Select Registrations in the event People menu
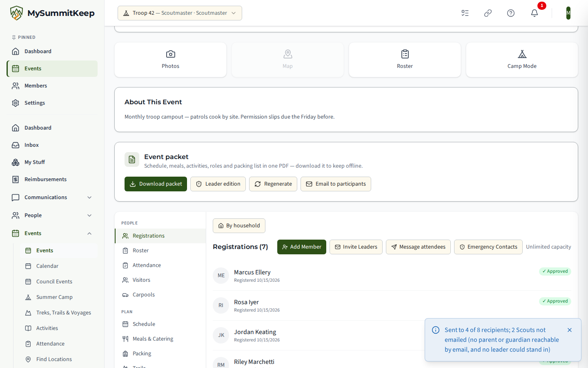 click(x=160, y=236)
